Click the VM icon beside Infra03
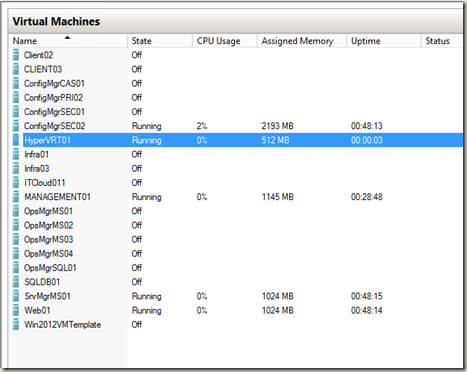 coord(16,168)
